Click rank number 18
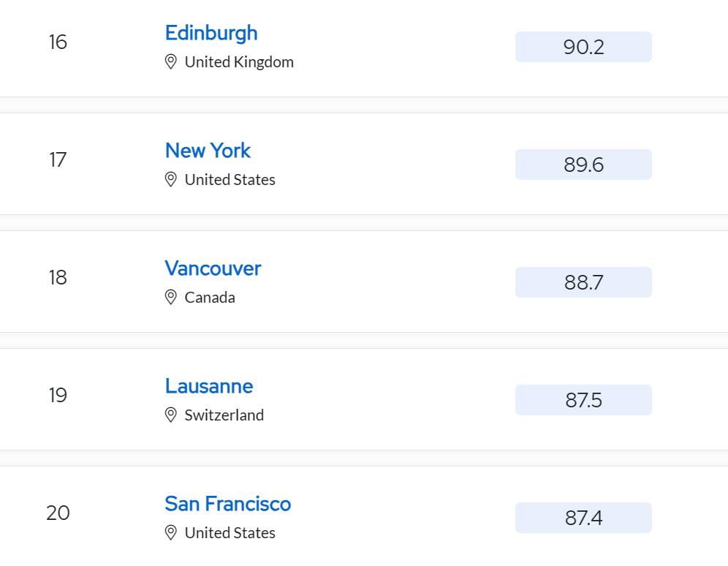 tap(58, 278)
